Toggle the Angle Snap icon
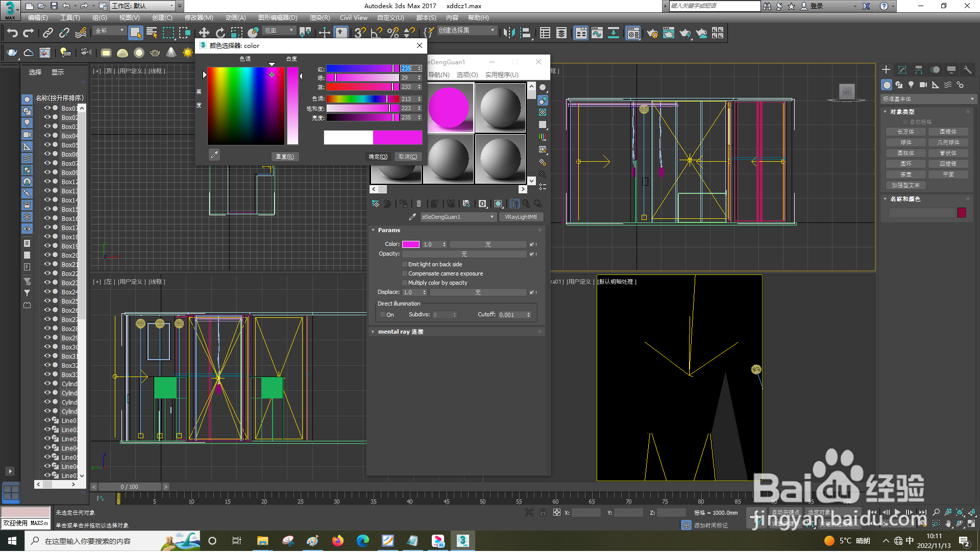Screen dimensions: 980x552 (376, 33)
